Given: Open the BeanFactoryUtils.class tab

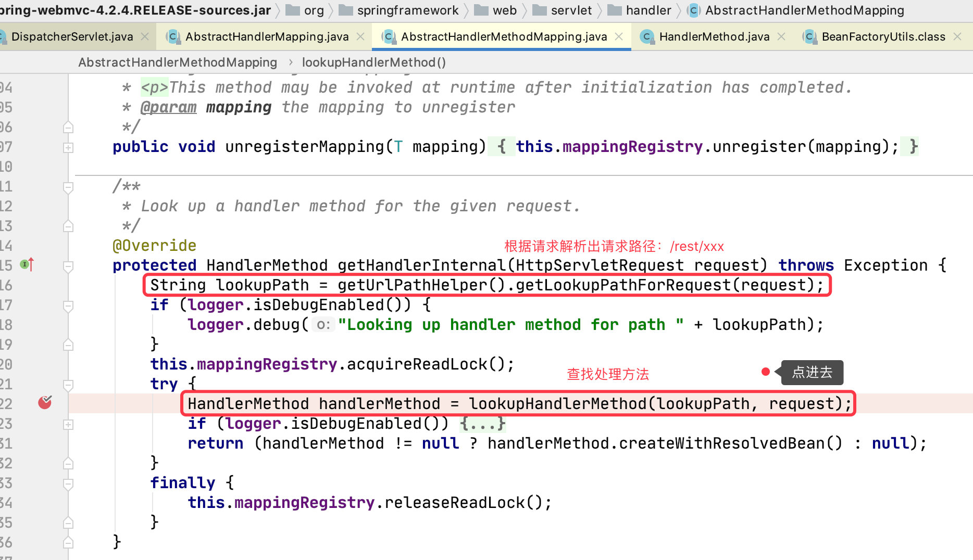Looking at the screenshot, I should [x=883, y=36].
